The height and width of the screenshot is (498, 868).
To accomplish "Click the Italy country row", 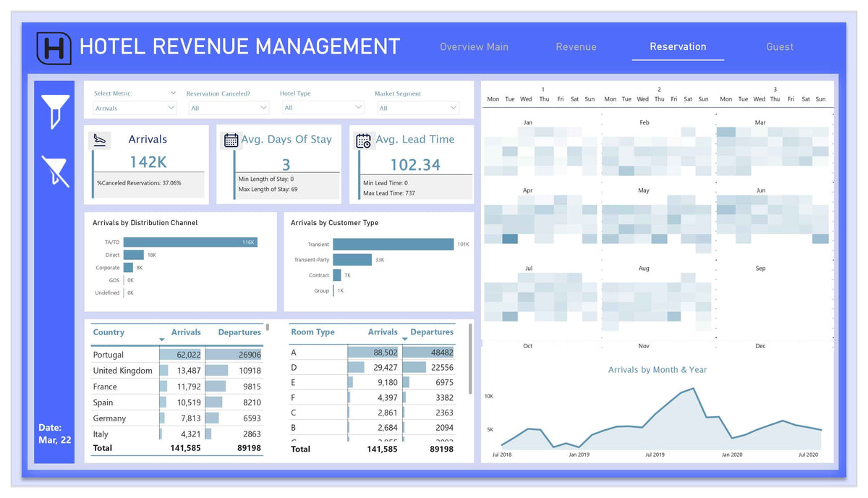I will 177,434.
